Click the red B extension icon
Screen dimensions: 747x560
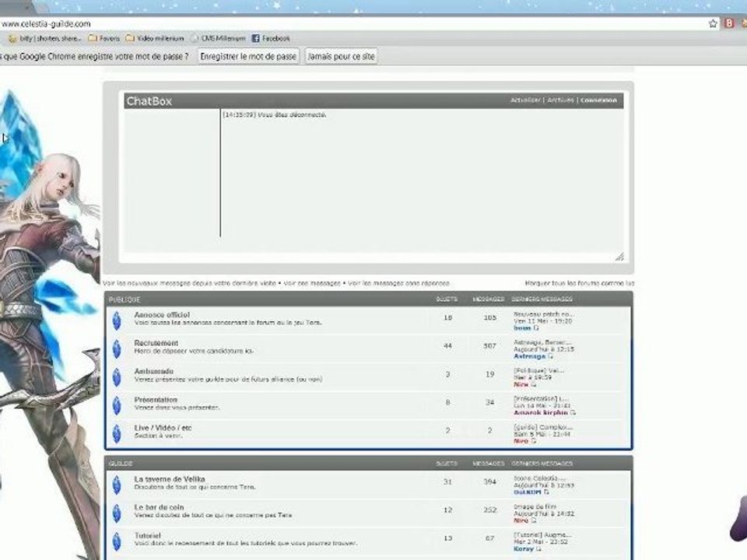point(729,23)
